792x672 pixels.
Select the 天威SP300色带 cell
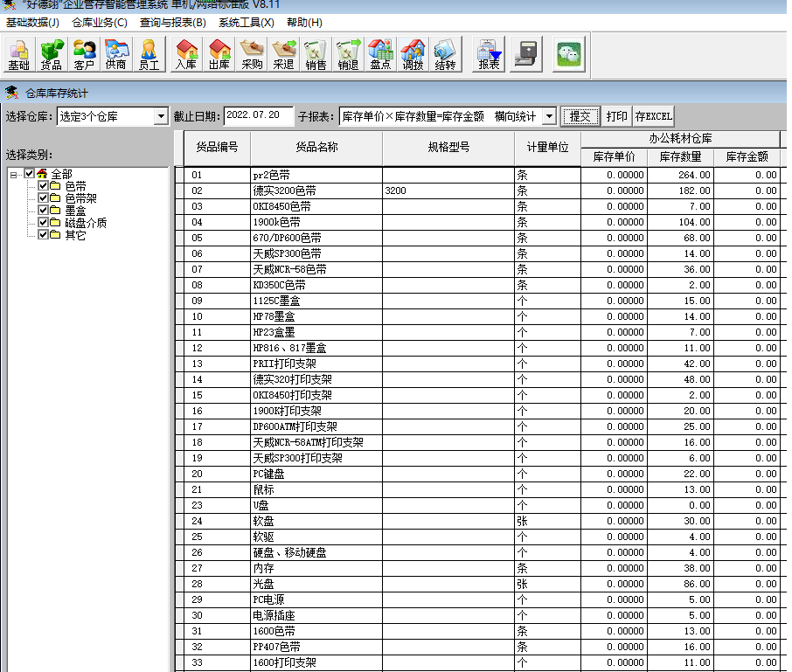click(x=316, y=253)
